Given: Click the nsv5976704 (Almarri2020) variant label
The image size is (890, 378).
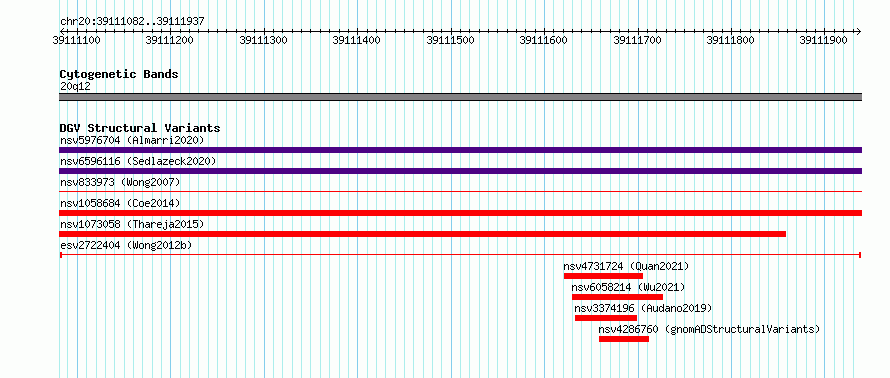Looking at the screenshot, I should (132, 140).
